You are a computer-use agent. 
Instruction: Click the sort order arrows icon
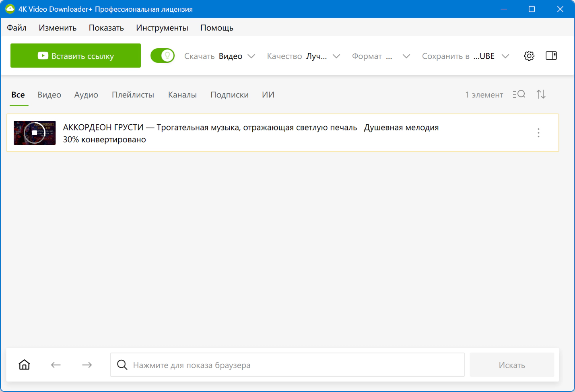tap(541, 94)
